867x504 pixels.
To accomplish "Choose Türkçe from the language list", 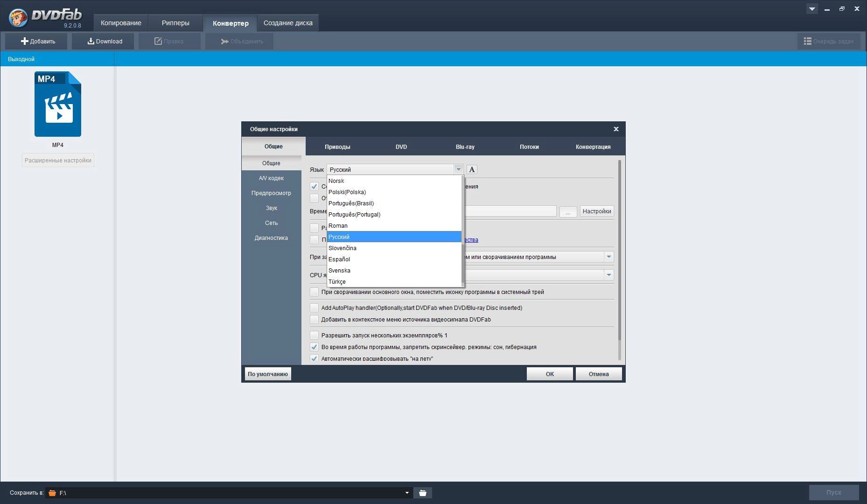I will [394, 281].
